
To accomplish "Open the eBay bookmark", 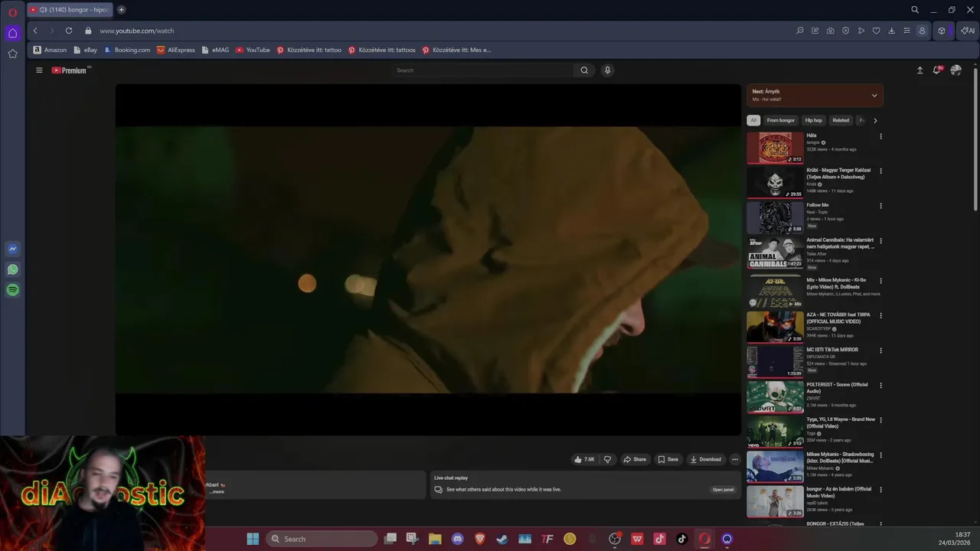I will (85, 50).
